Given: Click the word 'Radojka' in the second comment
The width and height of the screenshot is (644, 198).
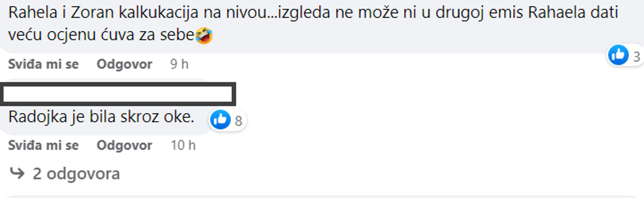Looking at the screenshot, I should (38, 117).
